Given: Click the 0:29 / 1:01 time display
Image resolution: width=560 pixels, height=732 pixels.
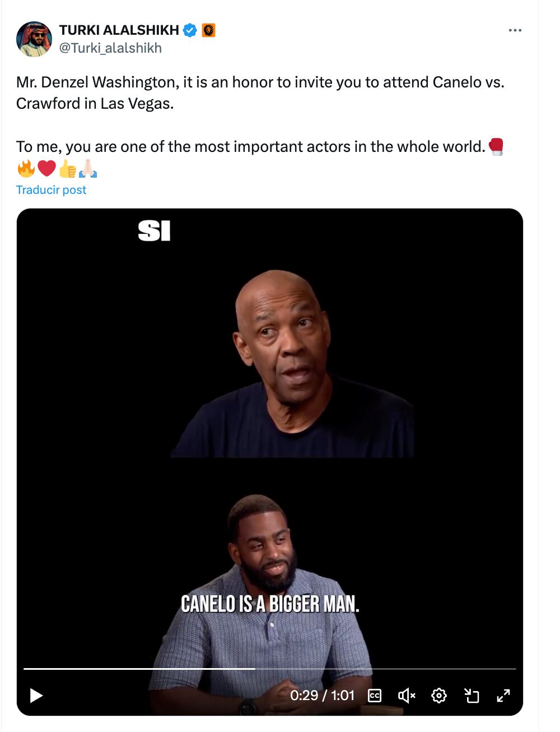Looking at the screenshot, I should click(x=323, y=696).
